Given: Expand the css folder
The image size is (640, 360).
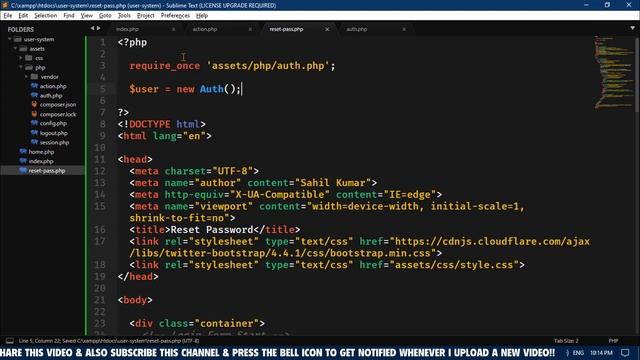Looking at the screenshot, I should point(21,58).
